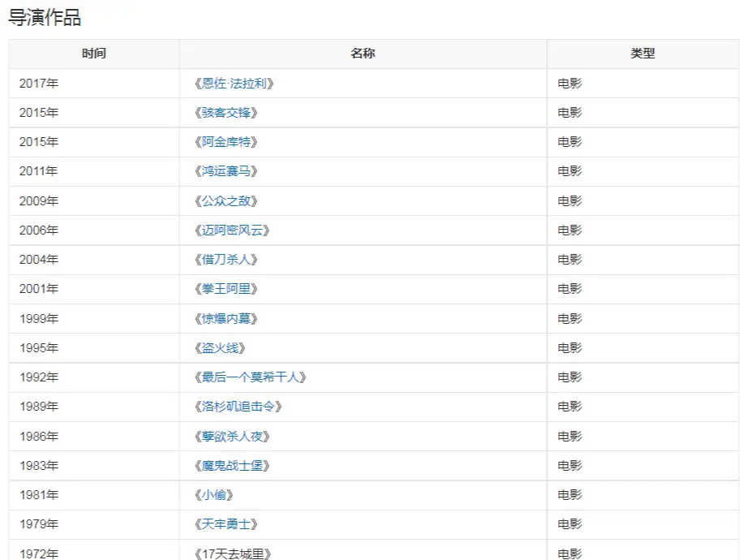This screenshot has width=756, height=560.
Task: Open the 《盗火线》 film link
Action: tap(220, 348)
